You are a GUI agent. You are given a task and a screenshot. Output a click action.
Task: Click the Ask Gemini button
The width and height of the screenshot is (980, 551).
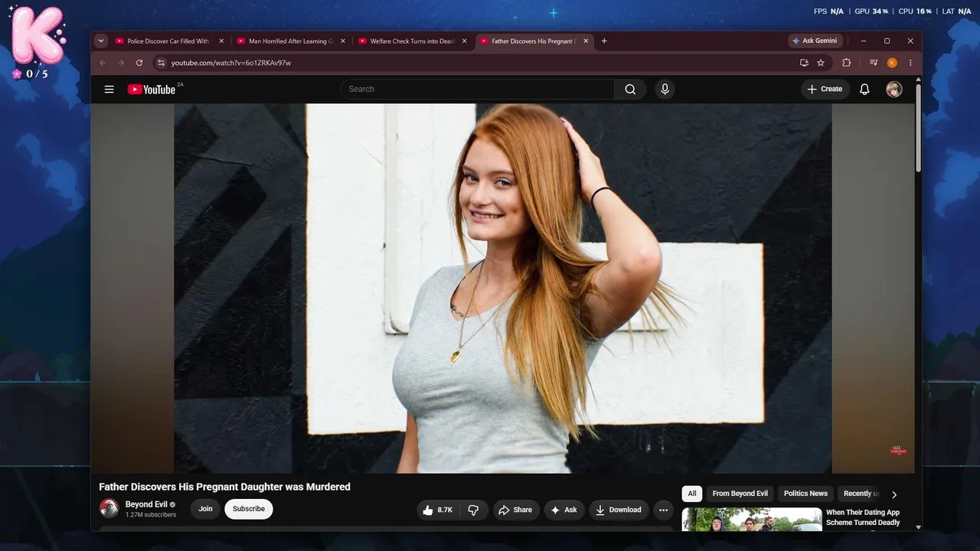pyautogui.click(x=815, y=41)
